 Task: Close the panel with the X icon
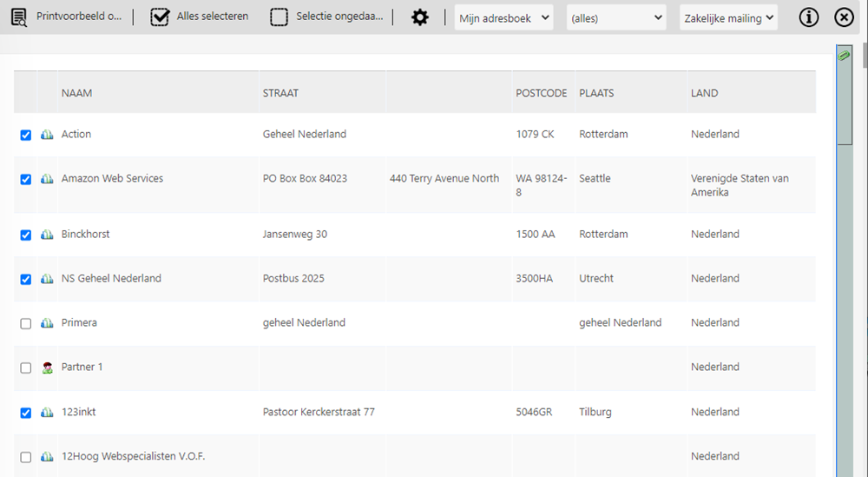pyautogui.click(x=844, y=17)
